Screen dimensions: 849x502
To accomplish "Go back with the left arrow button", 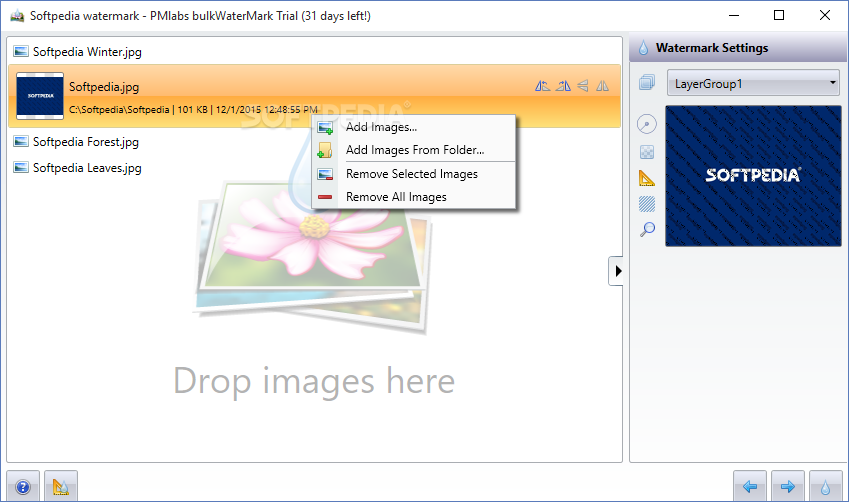I will click(750, 487).
